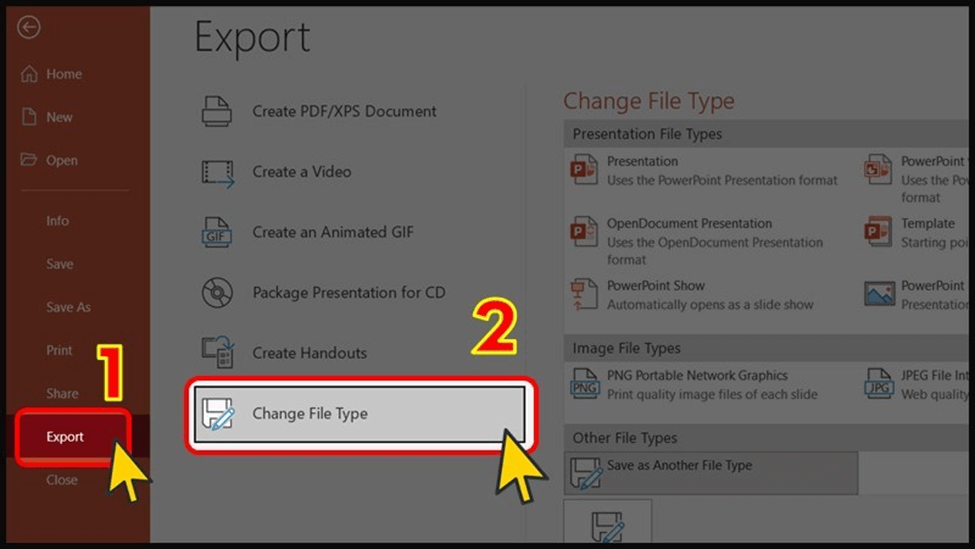This screenshot has height=549, width=975.
Task: Choose Create an Animated GIF
Action: 333,232
